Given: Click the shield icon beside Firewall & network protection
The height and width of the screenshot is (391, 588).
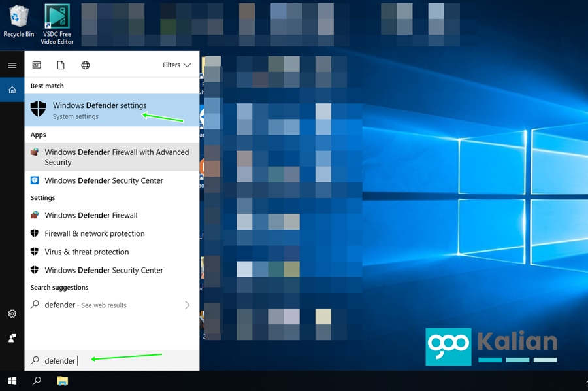Looking at the screenshot, I should (x=35, y=233).
